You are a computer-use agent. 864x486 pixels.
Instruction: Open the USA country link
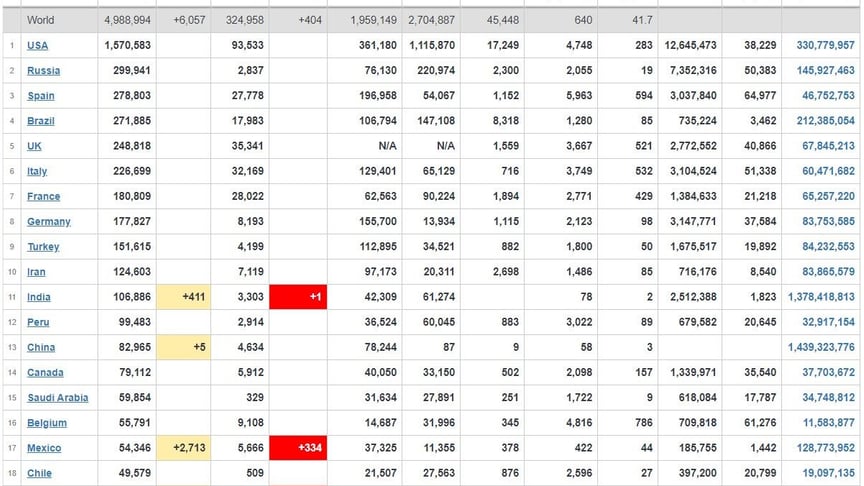(37, 46)
